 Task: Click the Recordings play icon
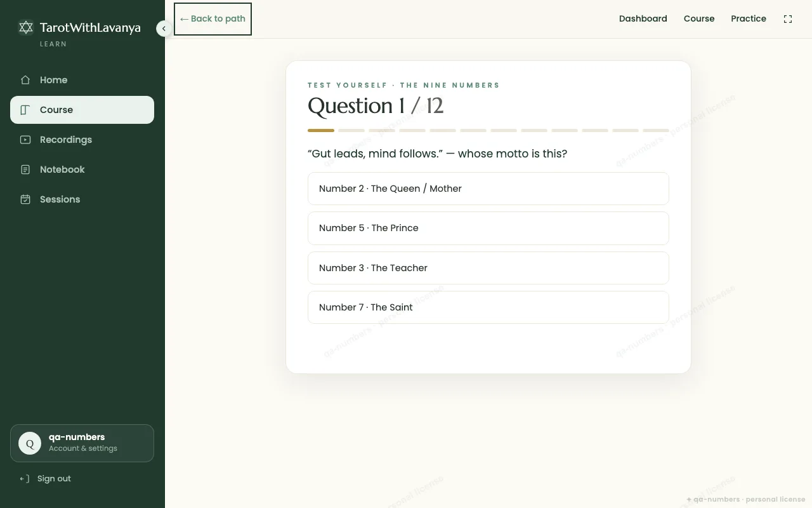(x=25, y=140)
